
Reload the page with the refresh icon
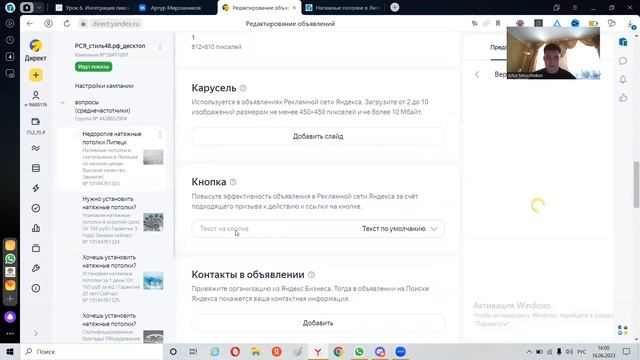click(67, 24)
